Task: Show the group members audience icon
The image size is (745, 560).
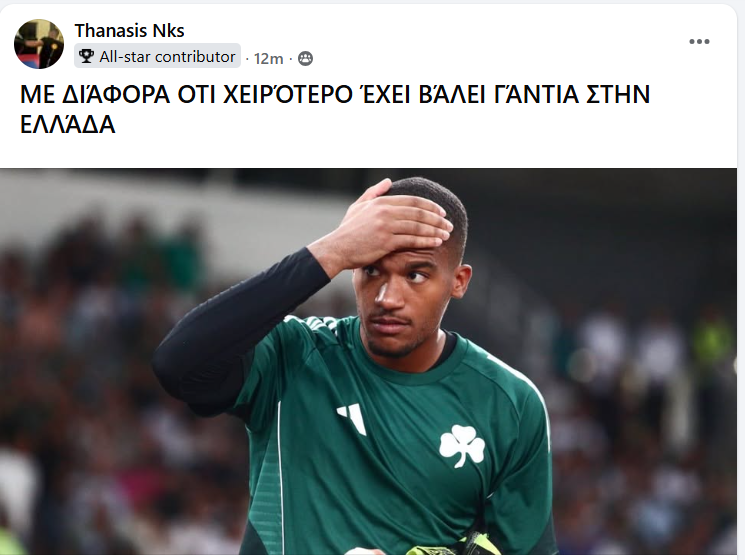Action: pos(305,58)
